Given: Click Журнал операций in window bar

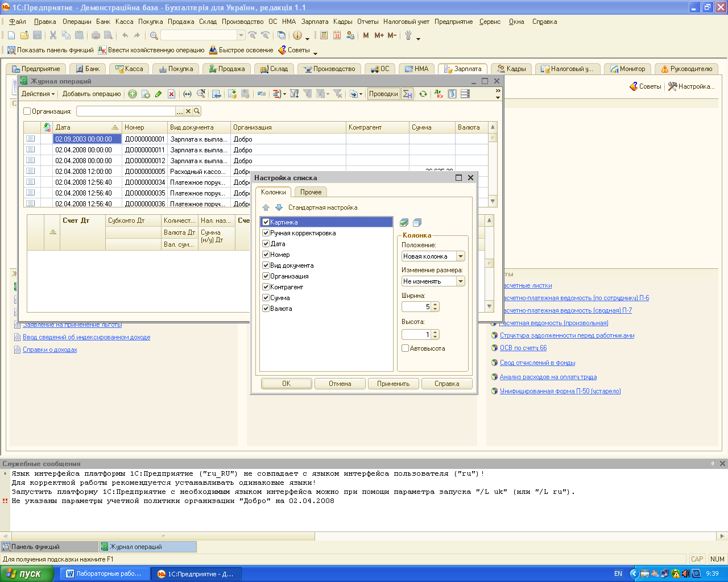Looking at the screenshot, I should [x=148, y=547].
